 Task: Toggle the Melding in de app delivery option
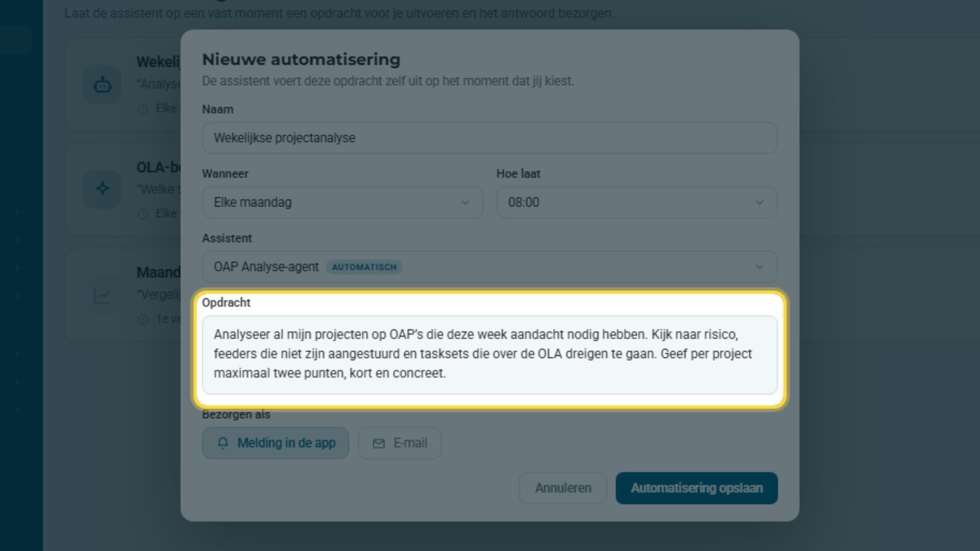[x=276, y=443]
